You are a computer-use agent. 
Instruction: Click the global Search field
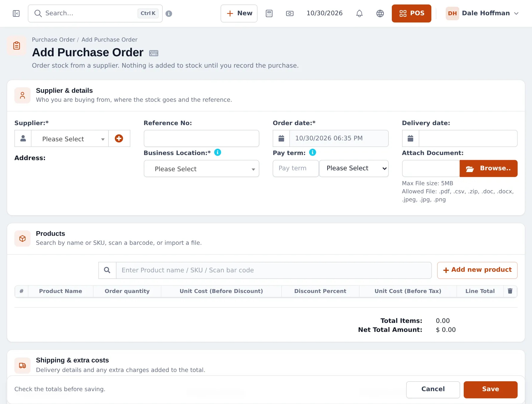[x=95, y=13]
